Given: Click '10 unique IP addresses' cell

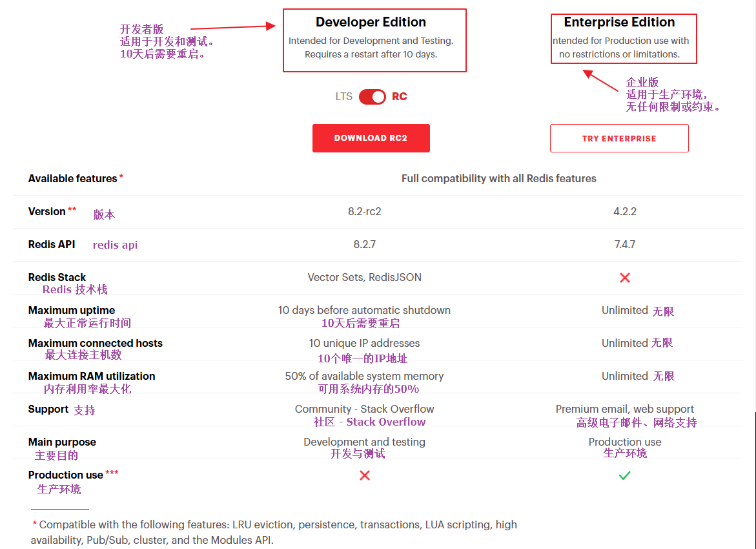Looking at the screenshot, I should 365,343.
